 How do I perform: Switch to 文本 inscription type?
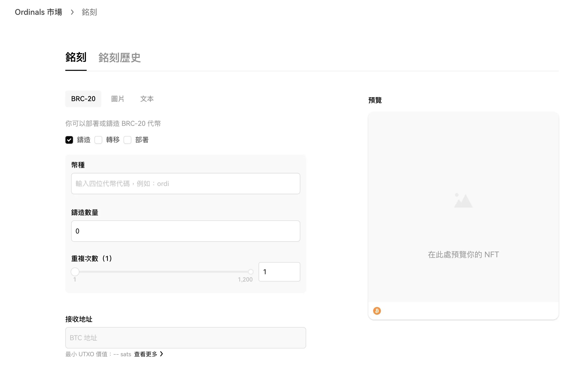click(147, 99)
